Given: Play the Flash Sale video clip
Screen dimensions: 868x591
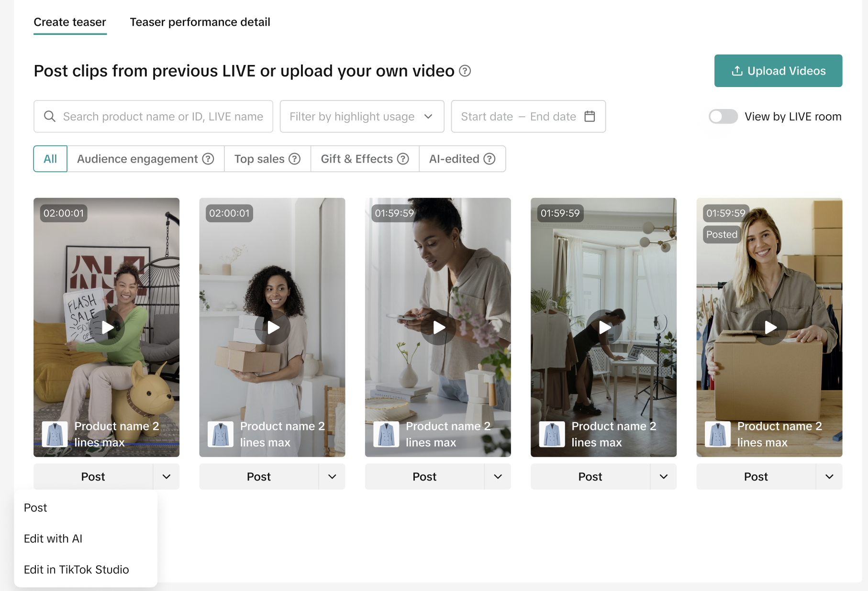Looking at the screenshot, I should (x=107, y=328).
